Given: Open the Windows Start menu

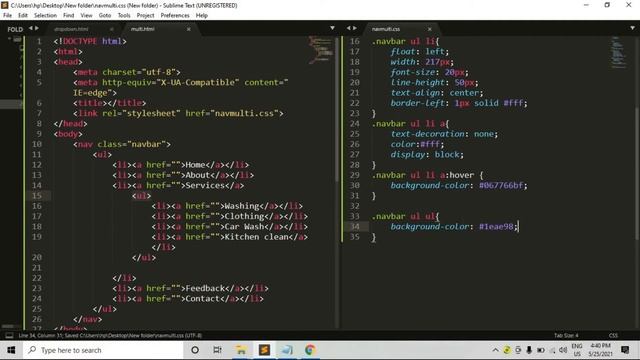Looking at the screenshot, I should [11, 350].
